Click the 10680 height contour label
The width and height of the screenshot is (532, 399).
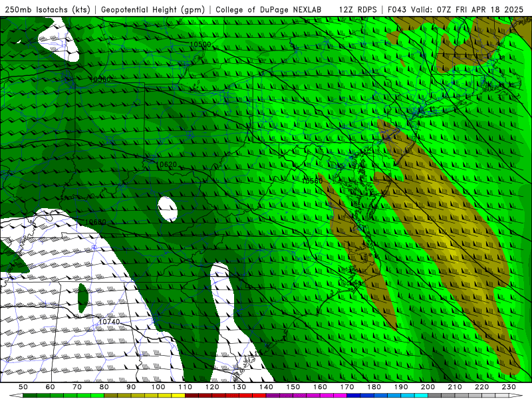[x=96, y=222]
